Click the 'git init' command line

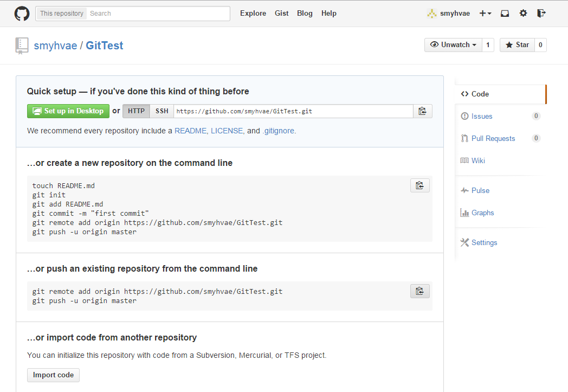coord(49,195)
